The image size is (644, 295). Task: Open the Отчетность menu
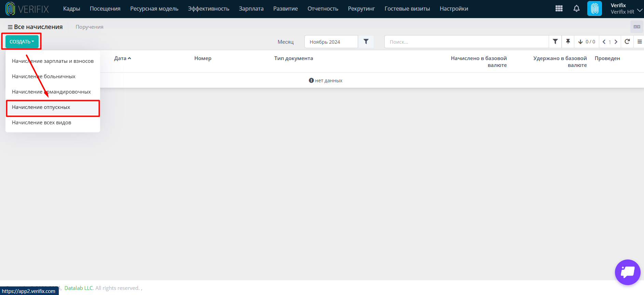coord(323,9)
